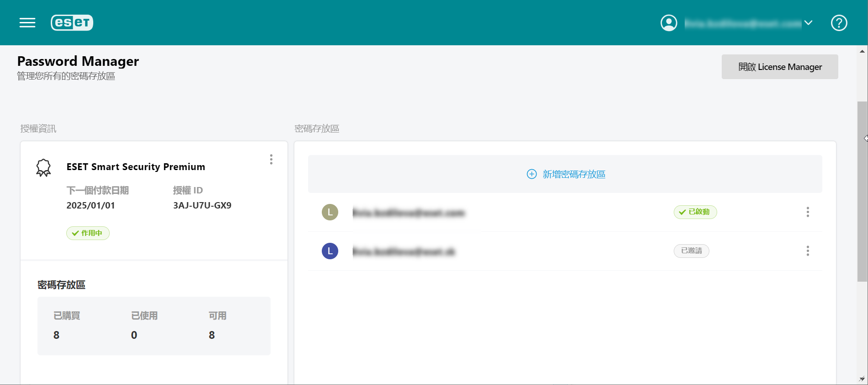The image size is (868, 385).
Task: Click the 管理您所有的密碼存放區 subtitle
Action: [x=66, y=76]
